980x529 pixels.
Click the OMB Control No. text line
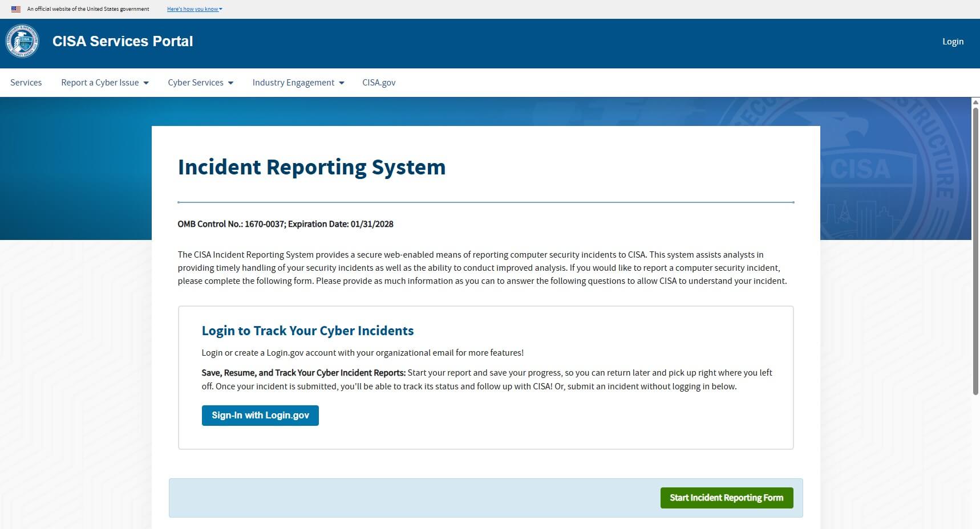[285, 224]
